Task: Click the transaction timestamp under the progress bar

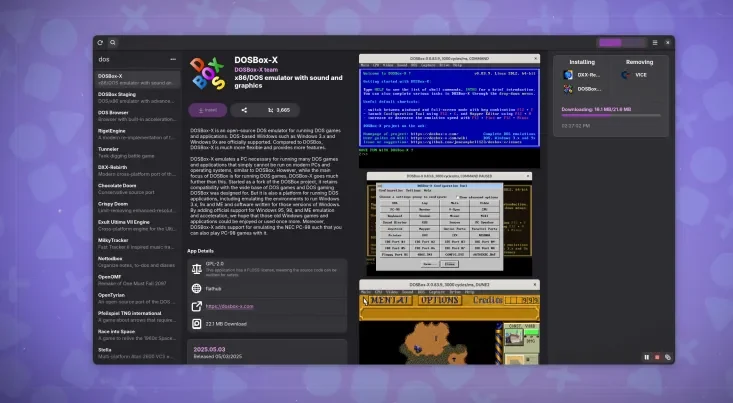Action: coord(575,126)
